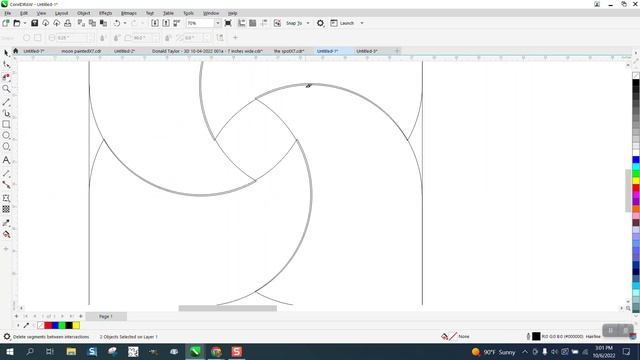Select the Crop/Virtual Segment Delete tool
This screenshot has height=360, width=640.
point(6,77)
